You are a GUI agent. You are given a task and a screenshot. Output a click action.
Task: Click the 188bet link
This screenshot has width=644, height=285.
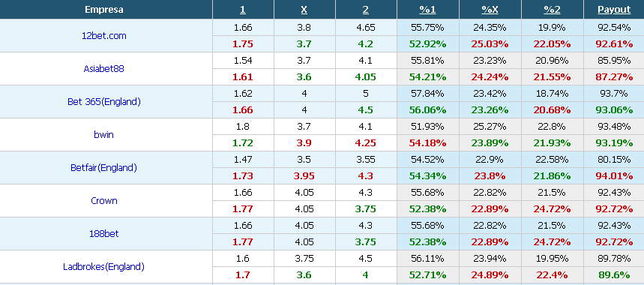tap(104, 234)
